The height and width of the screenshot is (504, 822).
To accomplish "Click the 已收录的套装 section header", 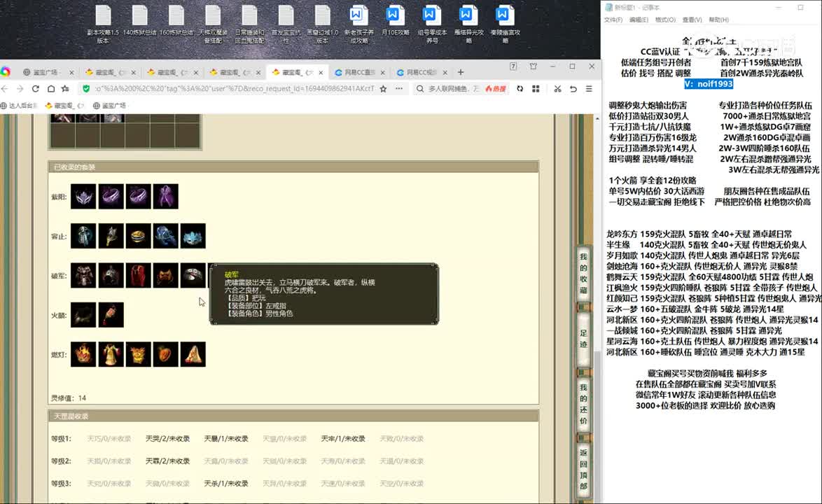I will click(293, 167).
